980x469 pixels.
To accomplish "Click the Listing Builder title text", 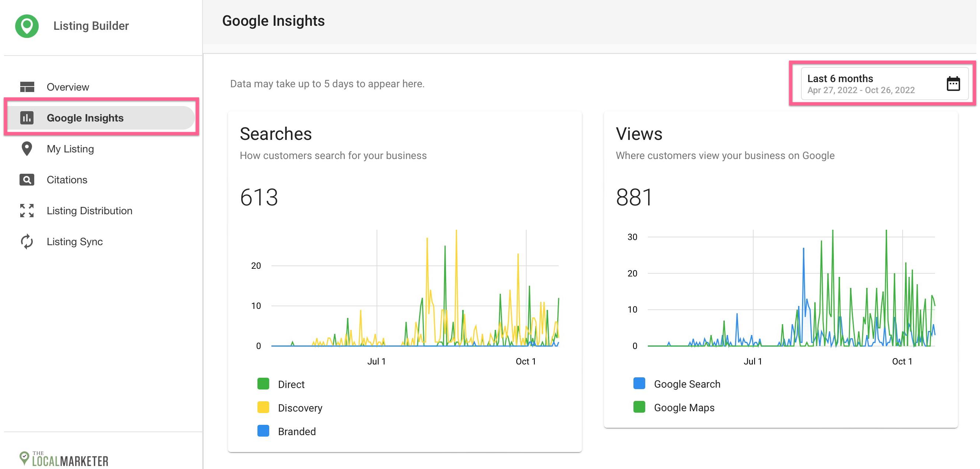I will pyautogui.click(x=91, y=26).
